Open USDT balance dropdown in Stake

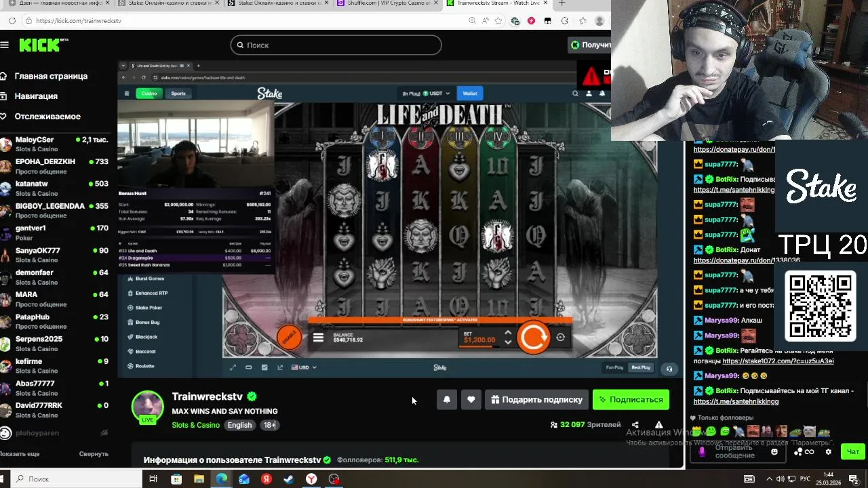[x=426, y=94]
